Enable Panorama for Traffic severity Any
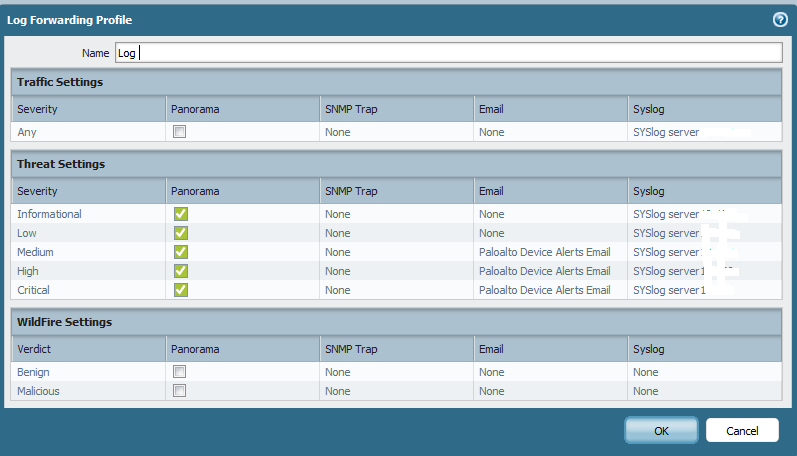This screenshot has height=456, width=797. tap(179, 132)
